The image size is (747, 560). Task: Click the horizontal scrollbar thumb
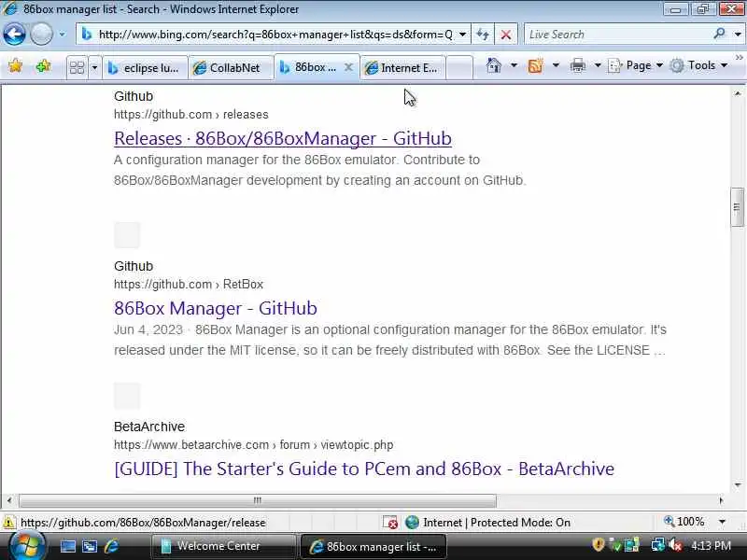tap(258, 500)
